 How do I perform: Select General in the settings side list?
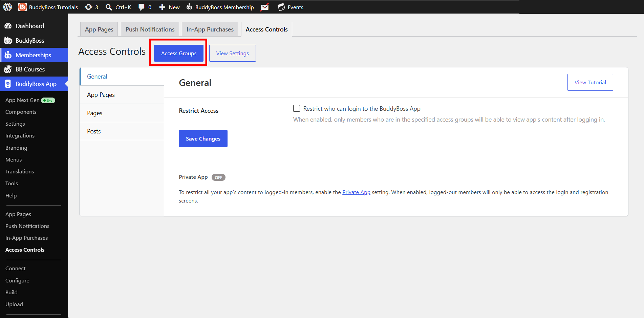tap(122, 77)
